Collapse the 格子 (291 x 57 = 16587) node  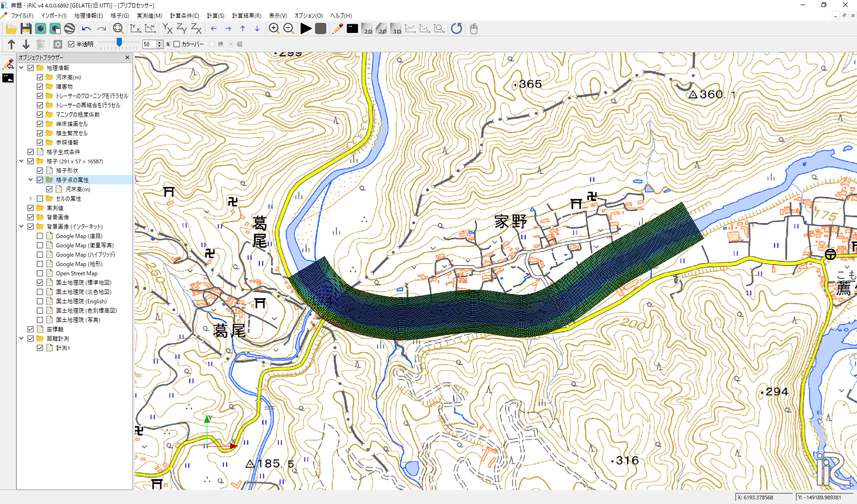[x=21, y=161]
